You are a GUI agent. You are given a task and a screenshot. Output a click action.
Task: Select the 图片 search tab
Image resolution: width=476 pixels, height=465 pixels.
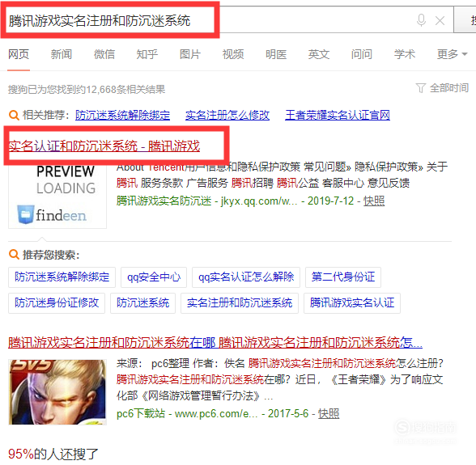coord(190,54)
